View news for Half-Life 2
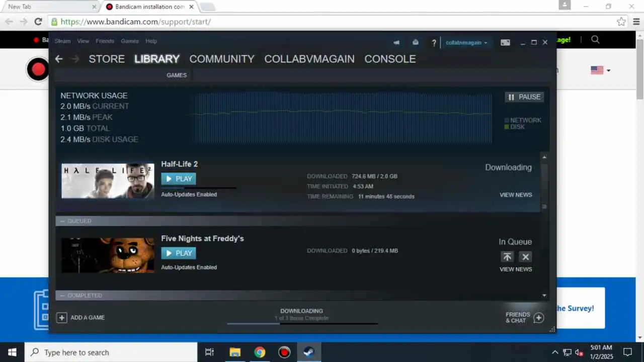Image resolution: width=644 pixels, height=362 pixels. [x=516, y=195]
